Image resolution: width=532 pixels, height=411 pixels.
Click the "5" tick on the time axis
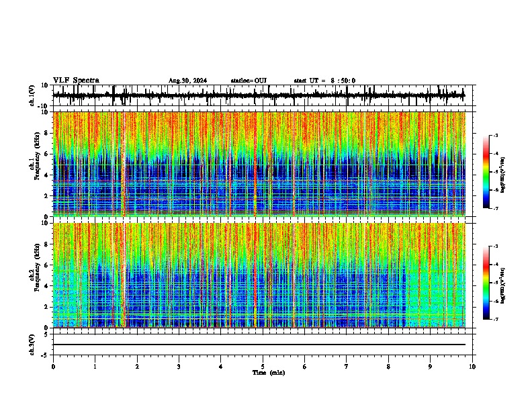[x=263, y=367]
